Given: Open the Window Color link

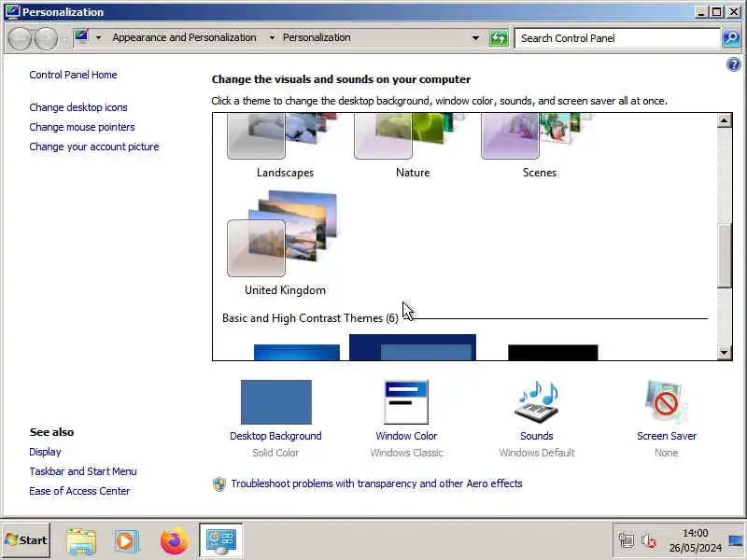Looking at the screenshot, I should click(x=406, y=436).
